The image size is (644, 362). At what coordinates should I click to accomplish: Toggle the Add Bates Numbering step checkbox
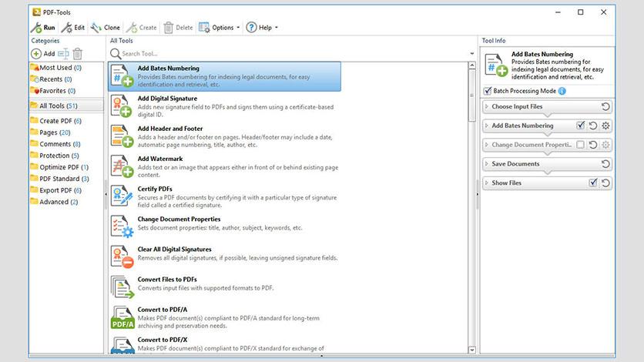coord(580,126)
